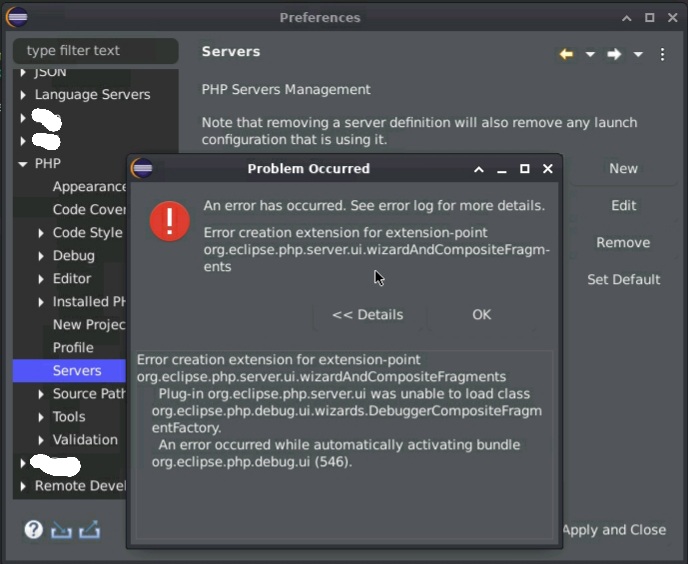The width and height of the screenshot is (688, 564).
Task: Expand the Editor node under PHP
Action: coord(41,279)
